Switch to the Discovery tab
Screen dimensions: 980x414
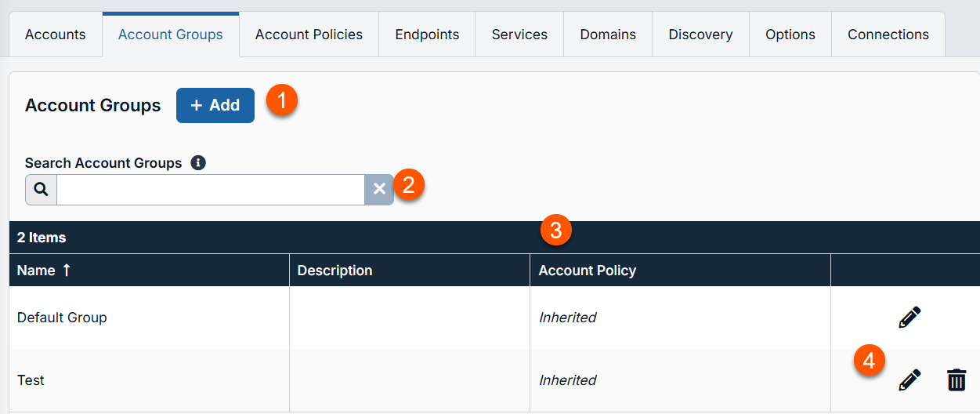click(700, 34)
